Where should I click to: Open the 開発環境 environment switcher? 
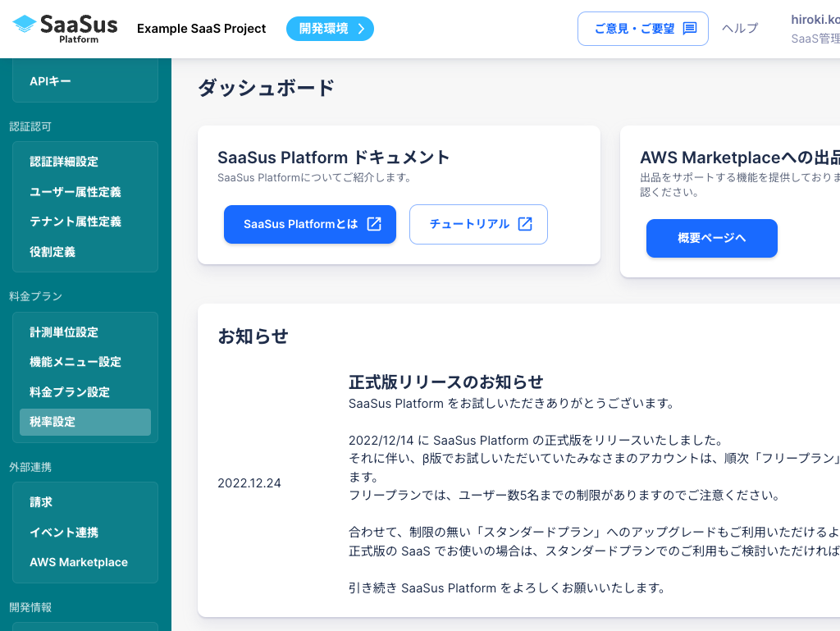330,29
